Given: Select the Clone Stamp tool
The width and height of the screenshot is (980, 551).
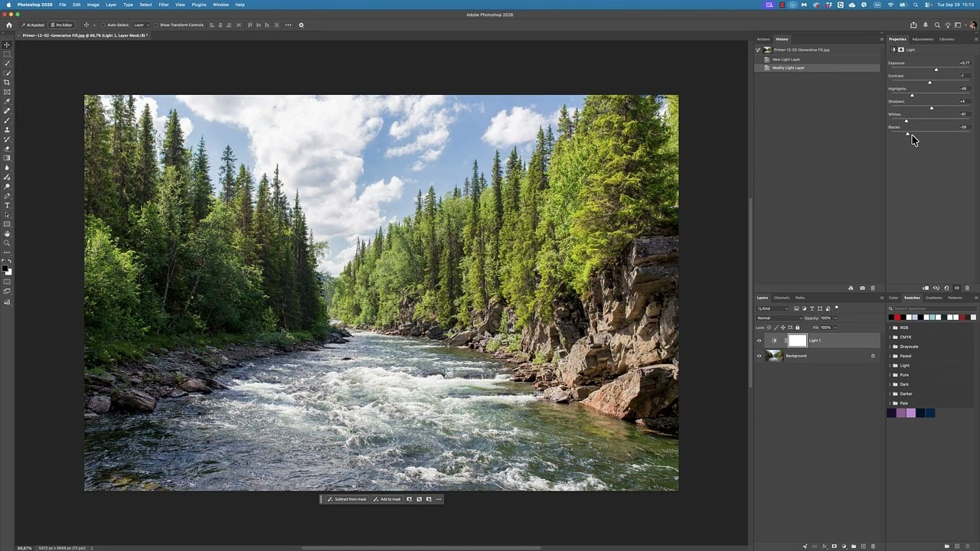Looking at the screenshot, I should (8, 130).
